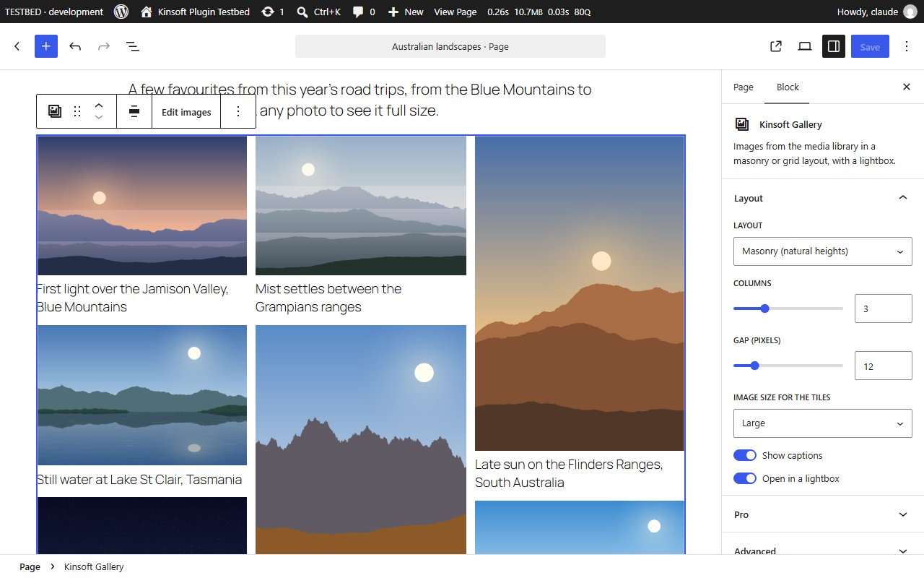Open Kinsoft Plugin Testbed site link
This screenshot has height=578, width=924.
(195, 12)
